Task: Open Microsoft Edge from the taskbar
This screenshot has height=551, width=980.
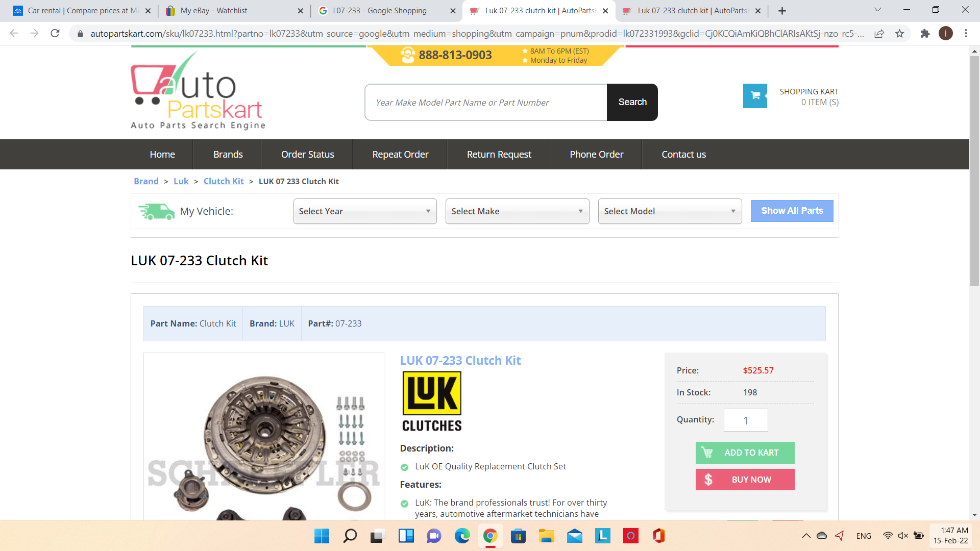Action: pyautogui.click(x=462, y=536)
